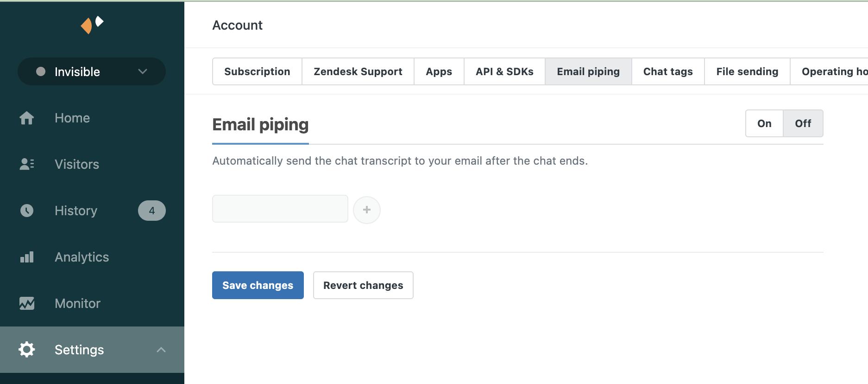Switch to the Chat tags tab
This screenshot has width=868, height=384.
click(667, 71)
